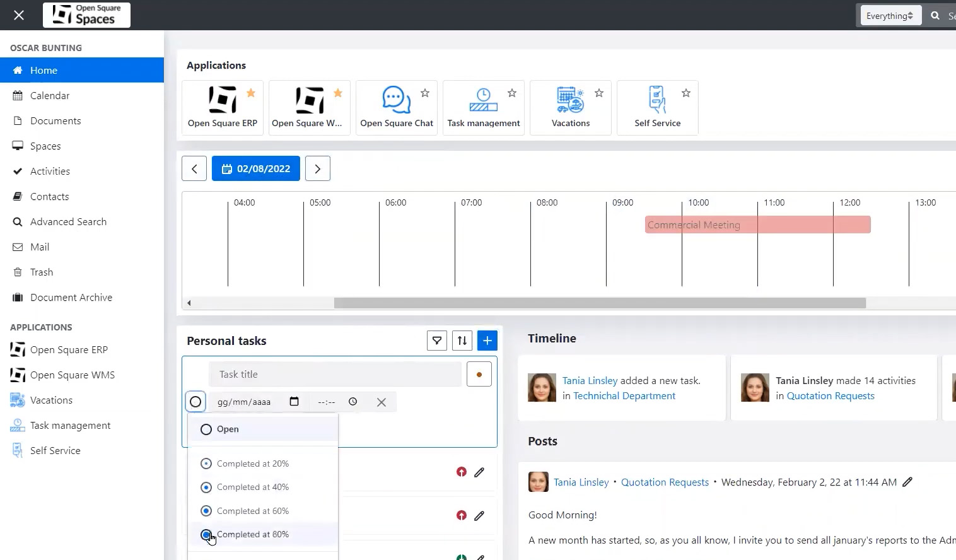Launch Open Square ERP from sidebar applications

click(82, 349)
